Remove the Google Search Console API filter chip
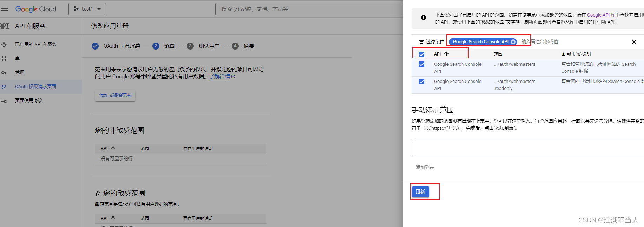The image size is (644, 227). 513,42
